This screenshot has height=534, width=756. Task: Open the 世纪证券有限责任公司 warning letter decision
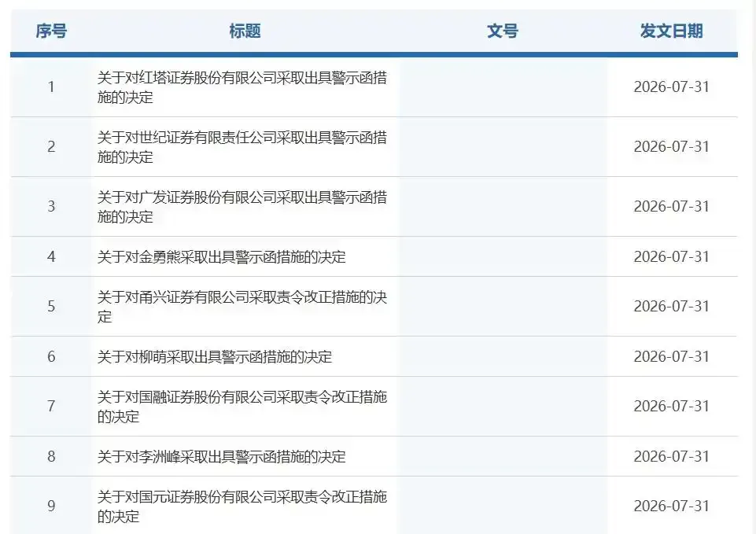tap(242, 147)
